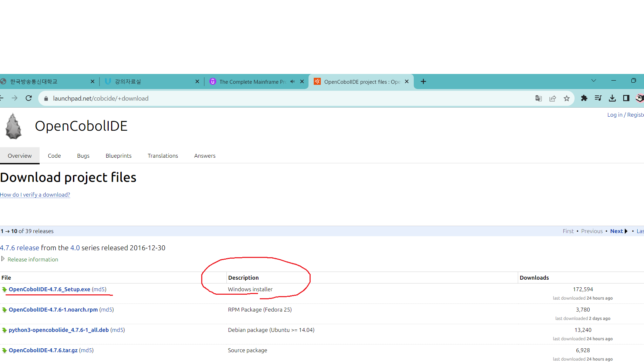Open md5 checksum for noarch.rpm
The height and width of the screenshot is (362, 644).
tap(107, 309)
